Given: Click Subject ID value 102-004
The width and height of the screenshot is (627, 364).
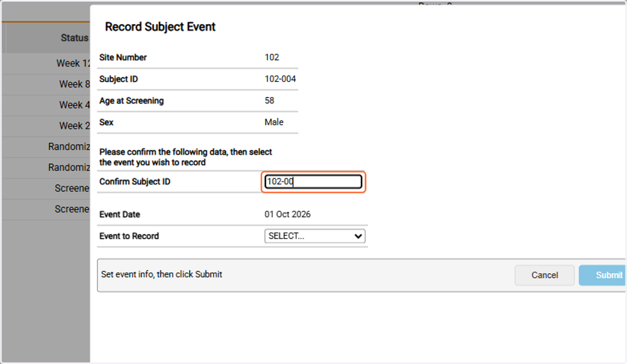Looking at the screenshot, I should pyautogui.click(x=280, y=79).
